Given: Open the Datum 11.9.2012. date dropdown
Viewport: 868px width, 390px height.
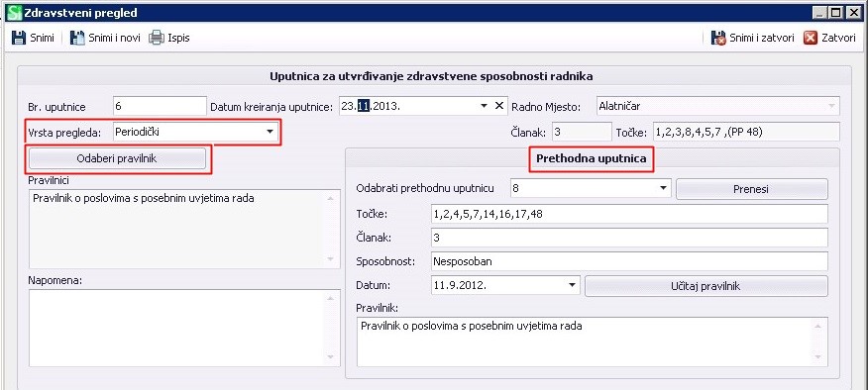Looking at the screenshot, I should pos(572,285).
